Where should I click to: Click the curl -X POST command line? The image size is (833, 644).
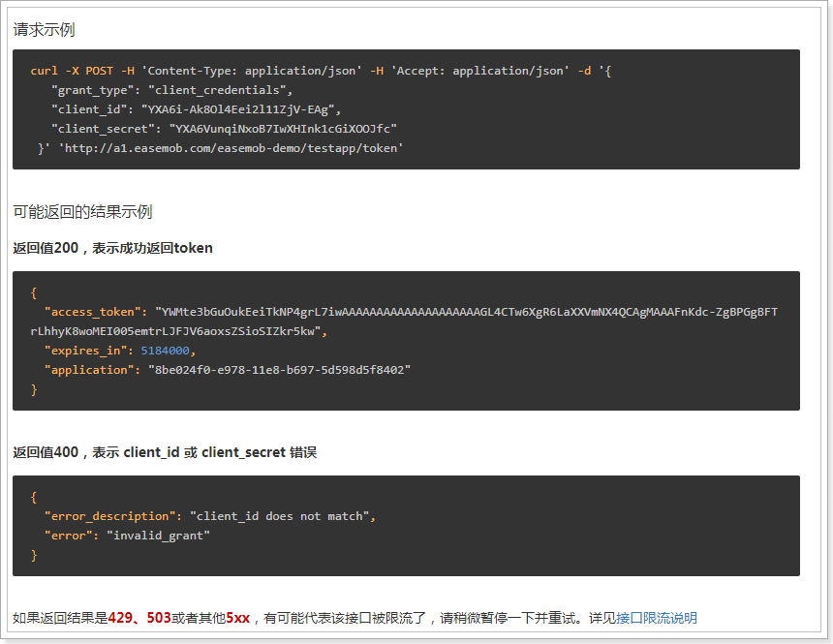[321, 72]
